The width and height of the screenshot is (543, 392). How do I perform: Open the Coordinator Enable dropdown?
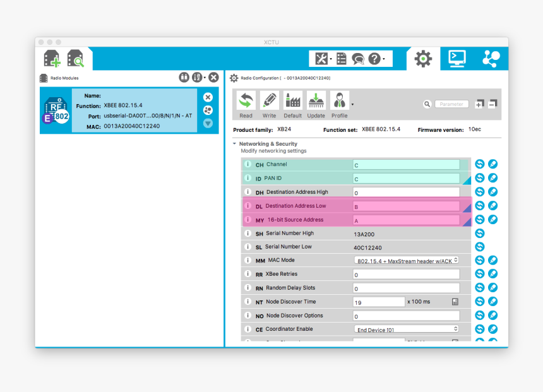point(407,329)
